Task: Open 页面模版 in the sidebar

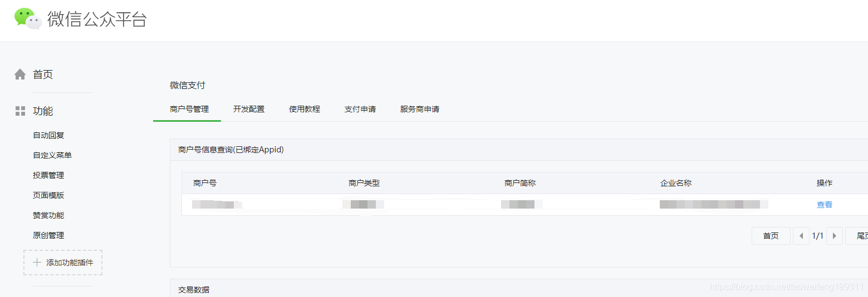Action: click(x=48, y=195)
